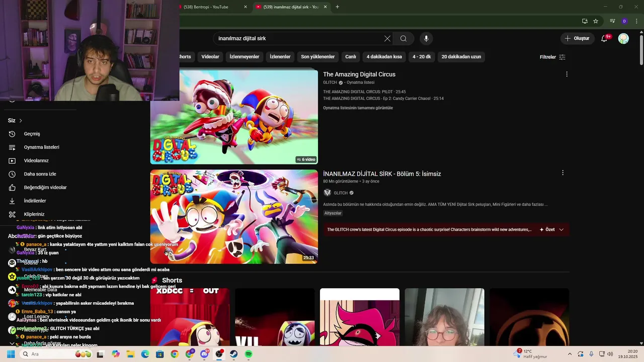The image size is (644, 362).
Task: Open the Short with pink-haired cartoon
Action: pyautogui.click(x=360, y=317)
